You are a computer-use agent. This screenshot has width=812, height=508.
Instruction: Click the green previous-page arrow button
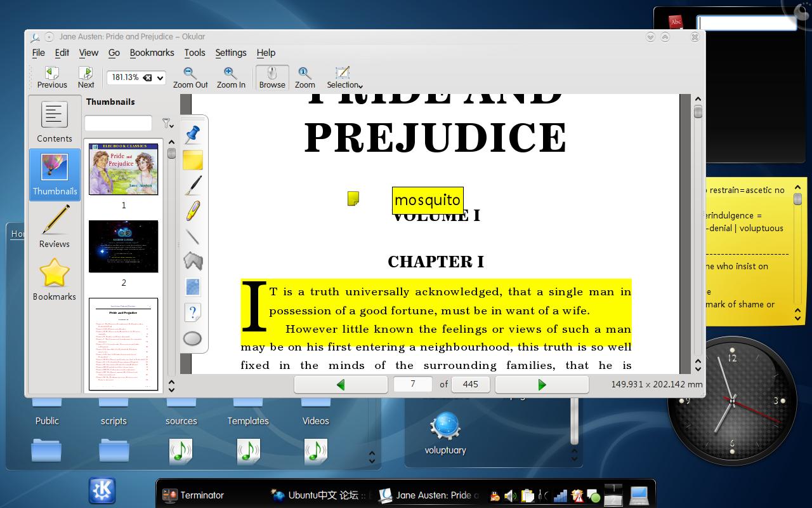pyautogui.click(x=341, y=384)
